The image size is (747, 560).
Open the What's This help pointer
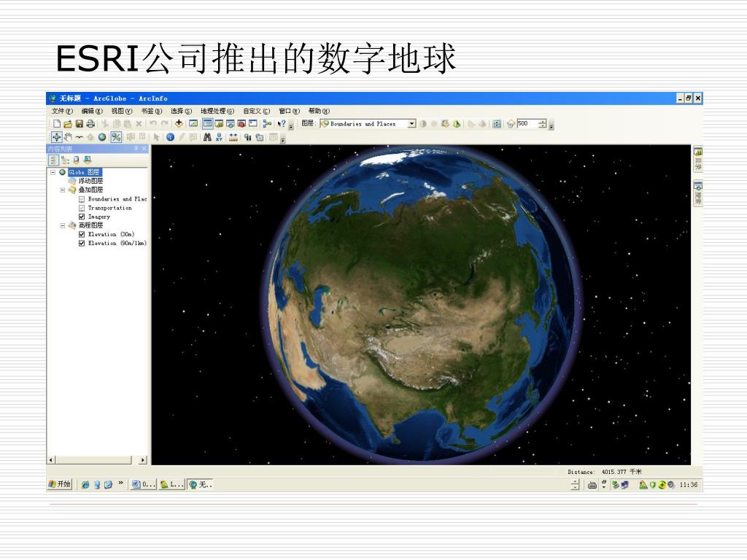(x=282, y=124)
